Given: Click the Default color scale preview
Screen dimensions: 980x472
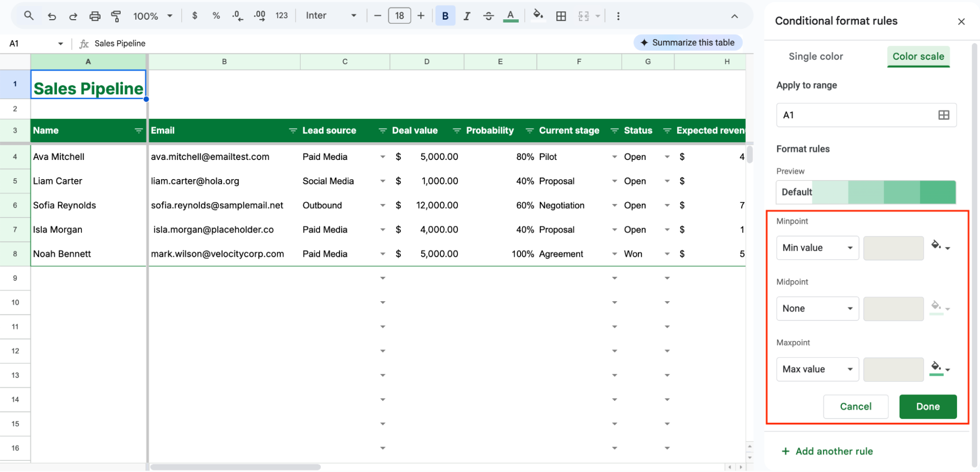Looking at the screenshot, I should click(x=865, y=192).
